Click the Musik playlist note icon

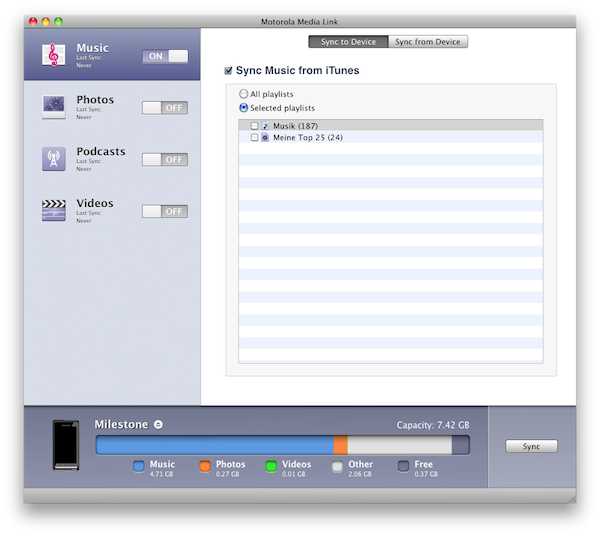[x=265, y=125]
